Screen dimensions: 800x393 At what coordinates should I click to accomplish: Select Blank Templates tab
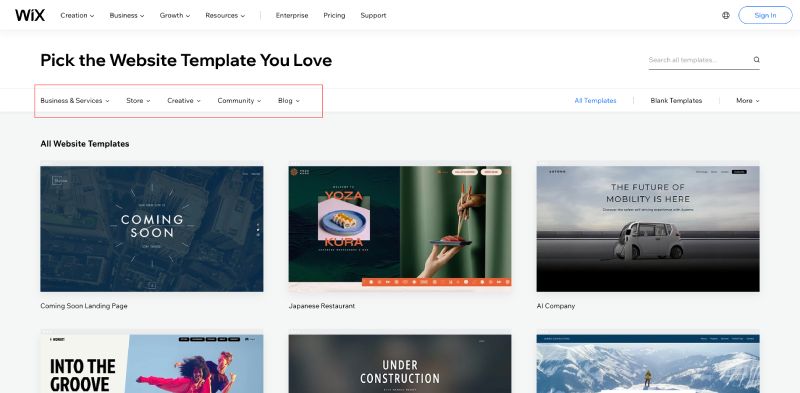(676, 101)
